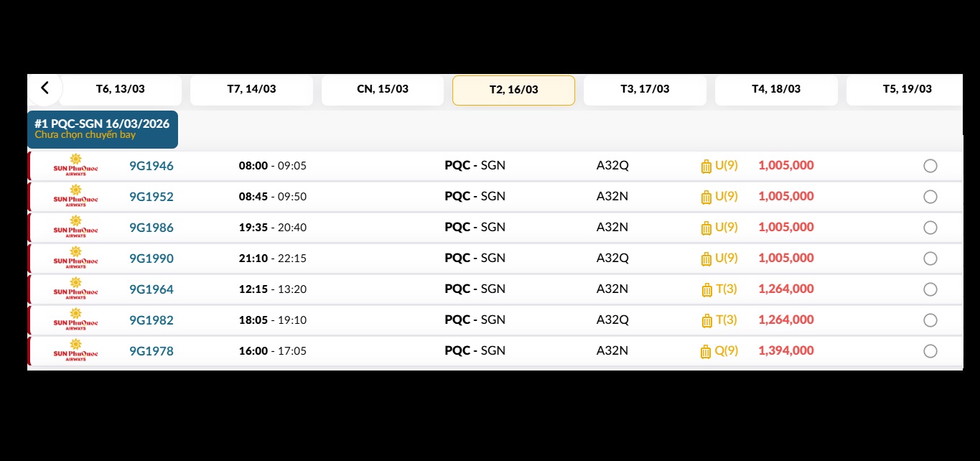Click luggage icon for flight 9G1990

[x=706, y=259]
